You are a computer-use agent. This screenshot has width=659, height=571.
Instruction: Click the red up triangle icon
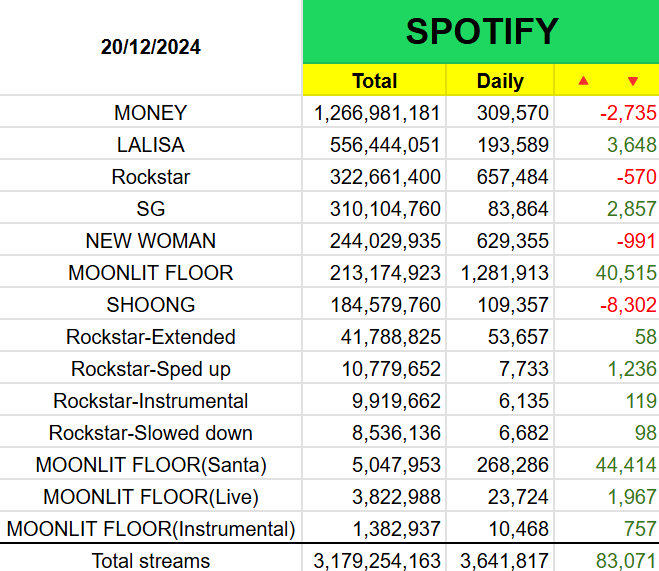point(583,81)
